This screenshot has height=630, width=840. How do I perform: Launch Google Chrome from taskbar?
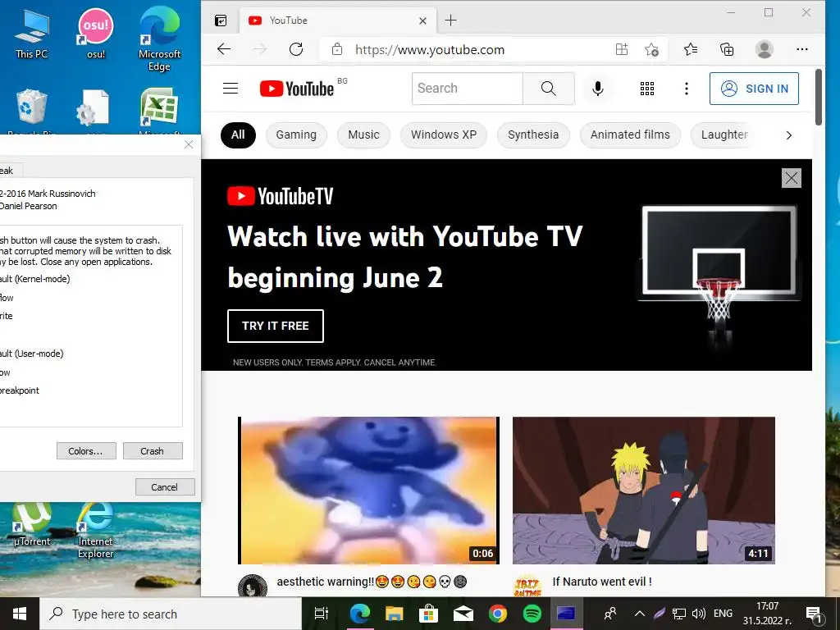click(x=498, y=614)
